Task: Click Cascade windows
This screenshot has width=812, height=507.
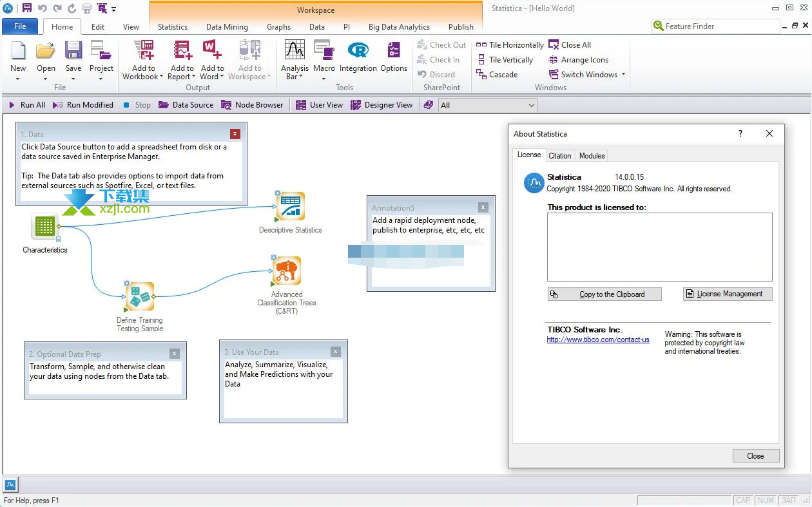Action: point(497,75)
